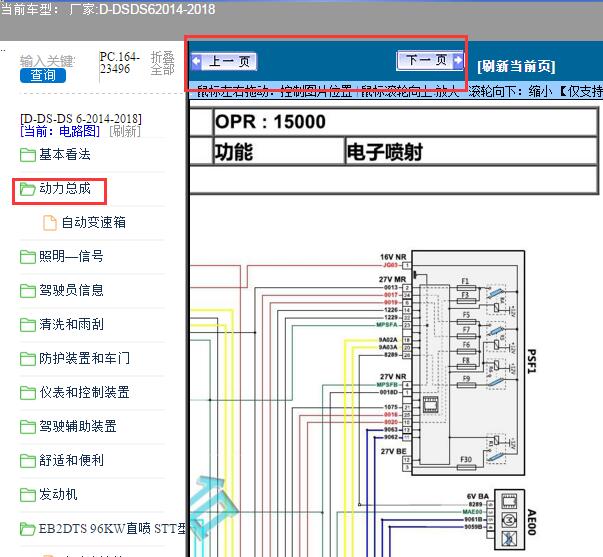This screenshot has width=603, height=557.
Task: Expand the 舒适和便利 folder
Action: [71, 460]
